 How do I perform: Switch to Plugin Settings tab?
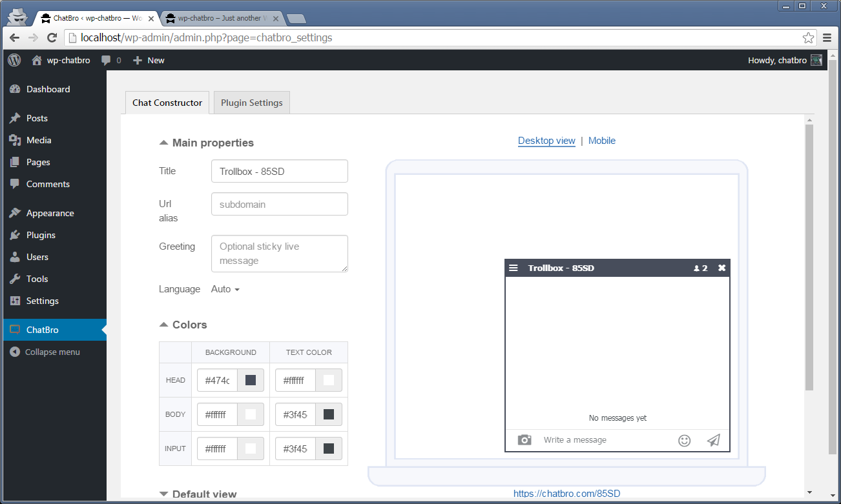pyautogui.click(x=252, y=103)
